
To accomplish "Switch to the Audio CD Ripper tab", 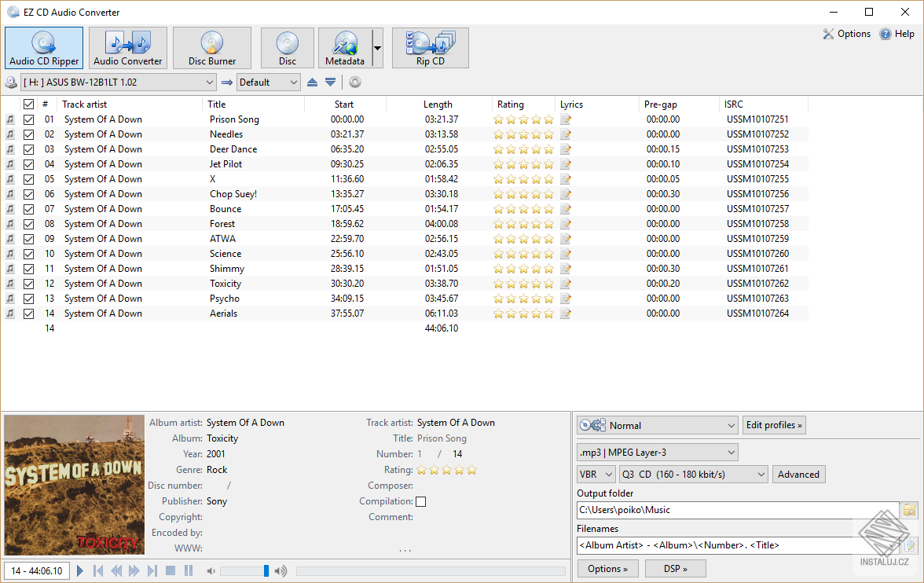I will click(x=43, y=47).
